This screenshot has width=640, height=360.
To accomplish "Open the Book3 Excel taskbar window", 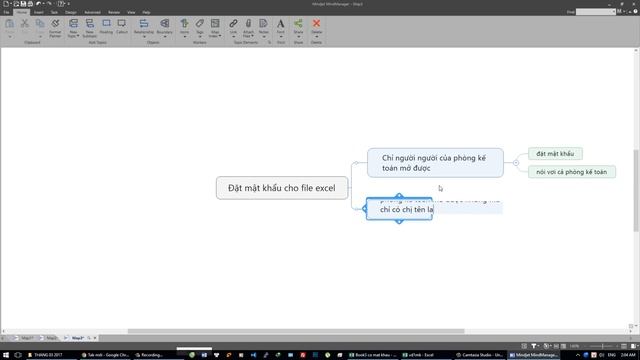I will tap(373, 355).
